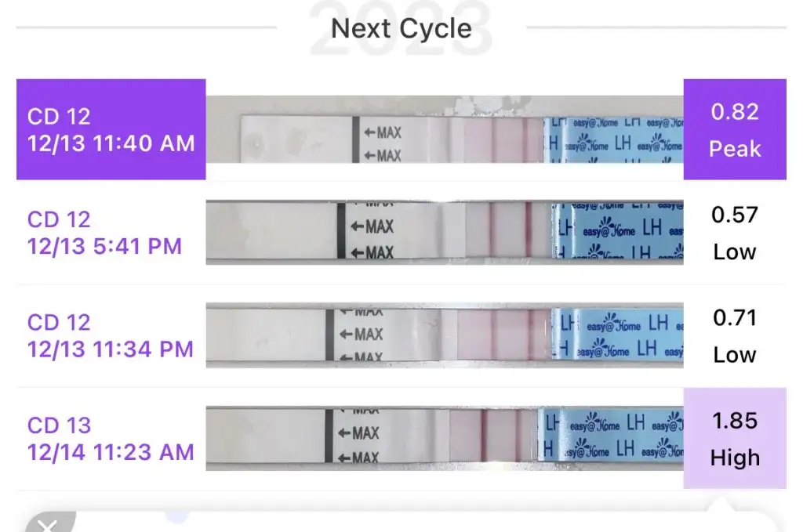Open the CD 13 12/14 11:23 AM entry

pyautogui.click(x=110, y=439)
